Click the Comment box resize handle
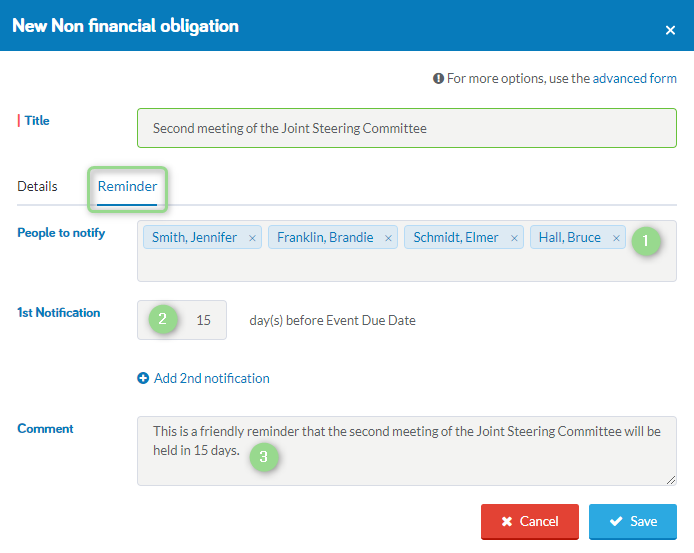The height and width of the screenshot is (553, 694). click(671, 480)
